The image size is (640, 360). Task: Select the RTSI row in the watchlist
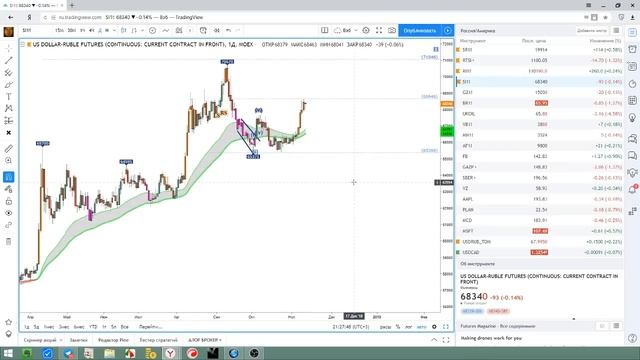pyautogui.click(x=539, y=60)
